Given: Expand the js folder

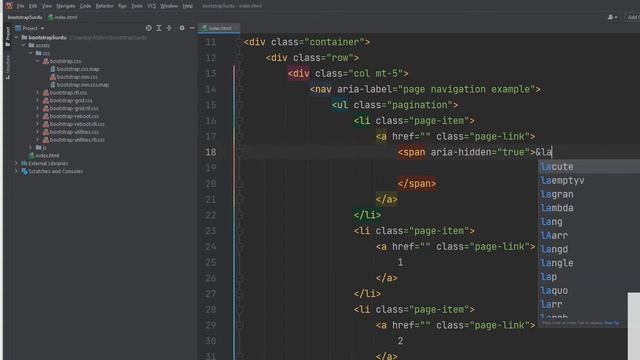Looking at the screenshot, I should [31, 147].
